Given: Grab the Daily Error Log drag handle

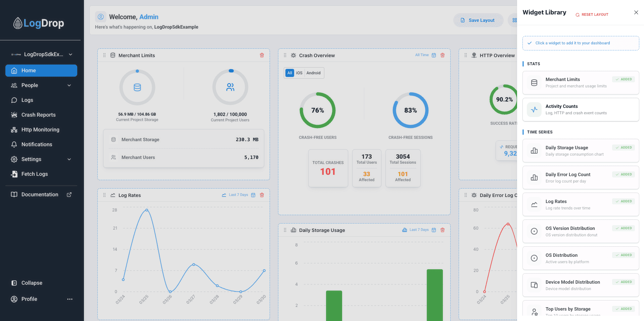Looking at the screenshot, I should (466, 195).
